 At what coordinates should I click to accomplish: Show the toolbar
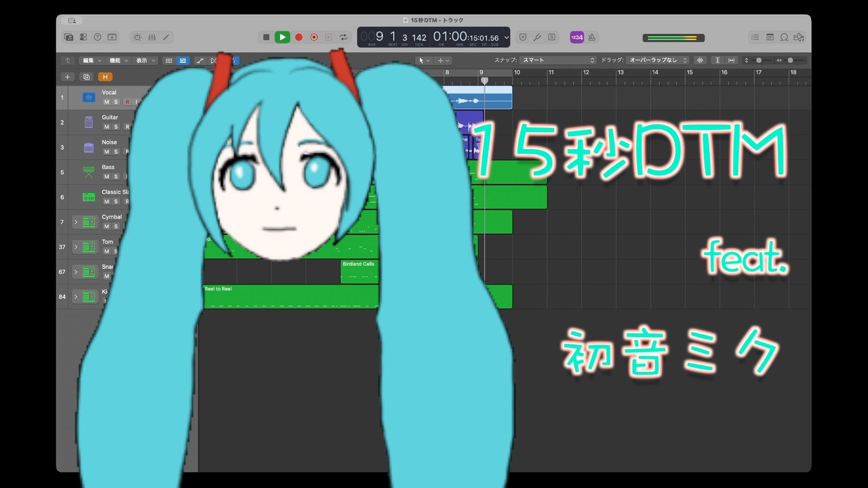(x=113, y=37)
